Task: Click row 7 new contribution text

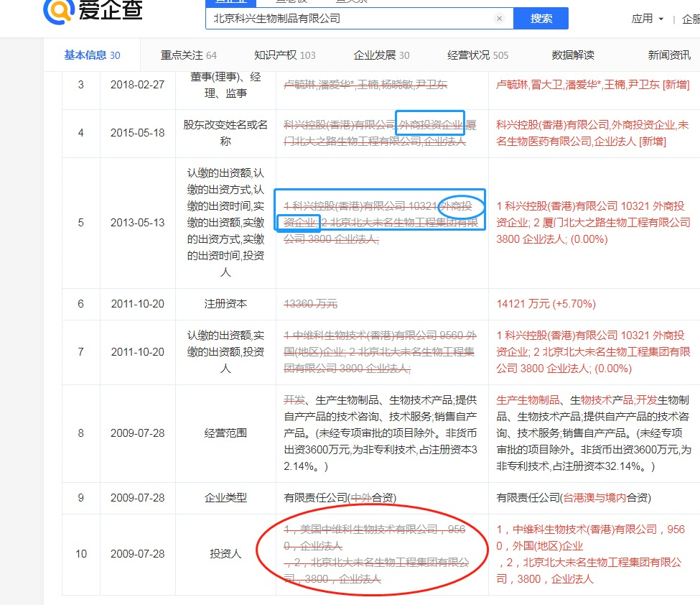Action: click(x=593, y=351)
